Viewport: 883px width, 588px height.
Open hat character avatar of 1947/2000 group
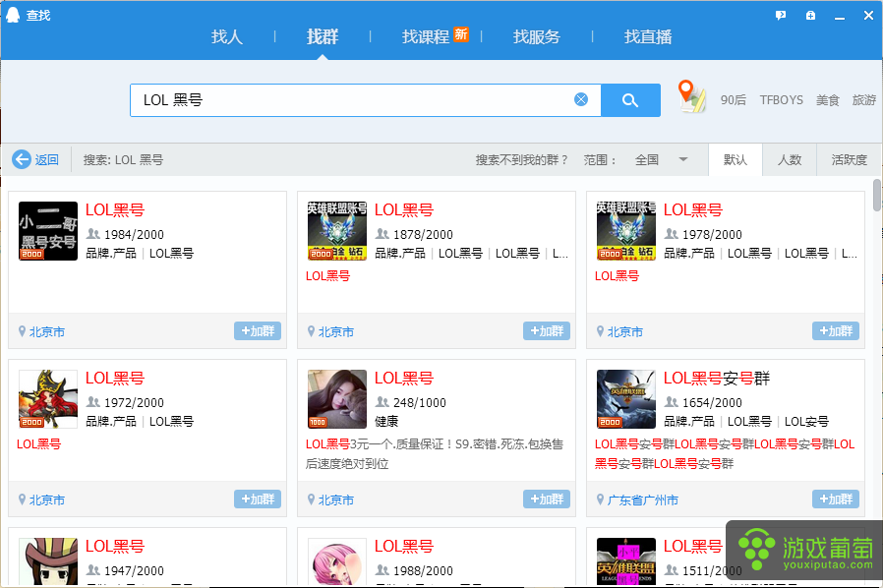(48, 561)
